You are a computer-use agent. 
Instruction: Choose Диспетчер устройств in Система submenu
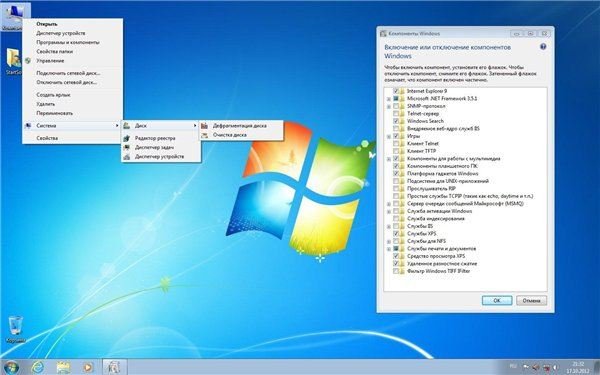pos(161,157)
